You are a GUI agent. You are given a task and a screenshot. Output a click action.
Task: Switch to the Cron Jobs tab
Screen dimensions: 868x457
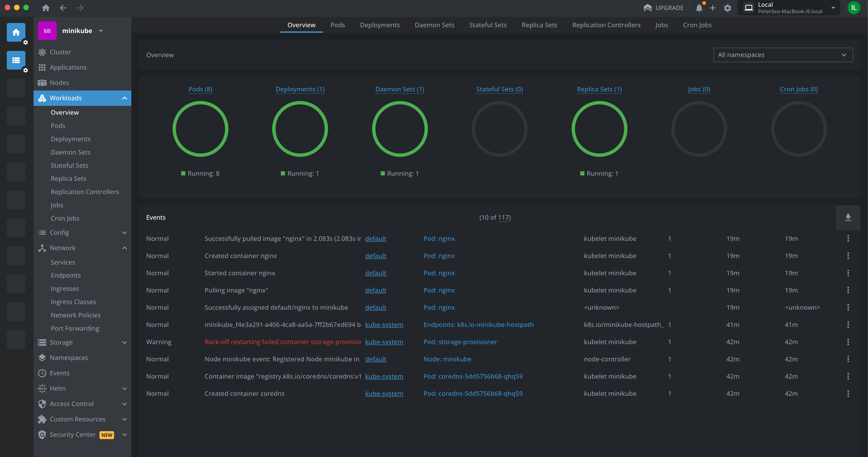[697, 25]
